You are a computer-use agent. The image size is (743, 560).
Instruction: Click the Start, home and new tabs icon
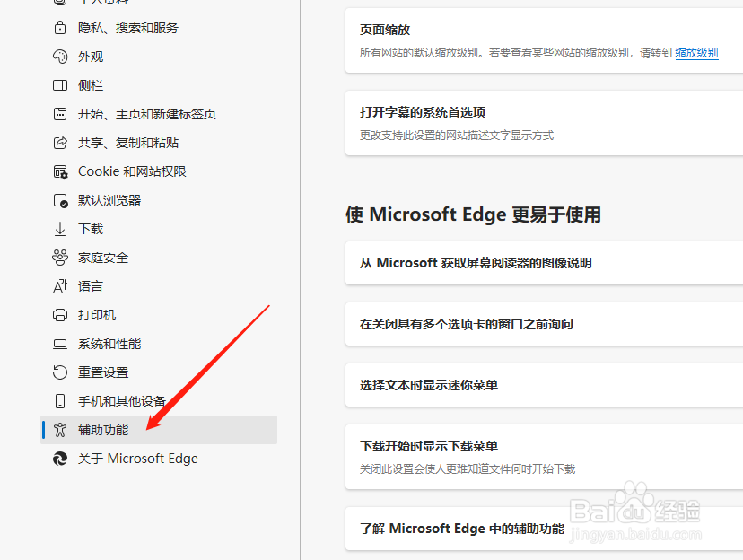[60, 114]
